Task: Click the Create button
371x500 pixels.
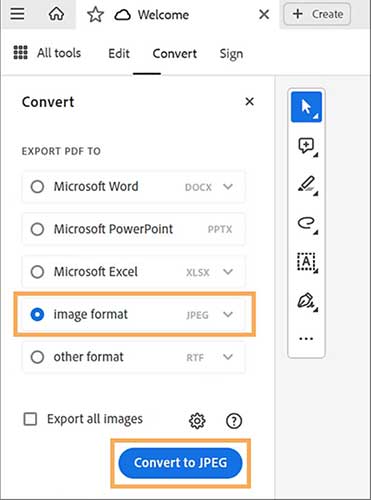Action: pos(317,14)
